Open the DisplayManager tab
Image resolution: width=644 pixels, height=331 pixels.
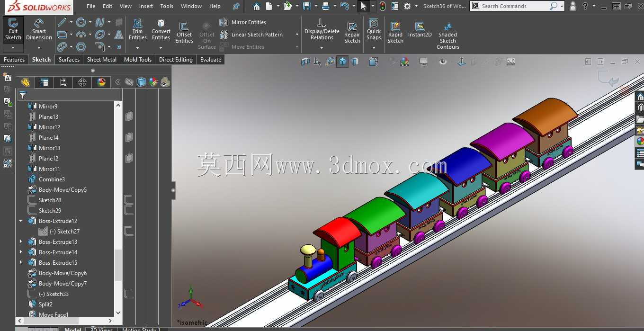pos(101,82)
